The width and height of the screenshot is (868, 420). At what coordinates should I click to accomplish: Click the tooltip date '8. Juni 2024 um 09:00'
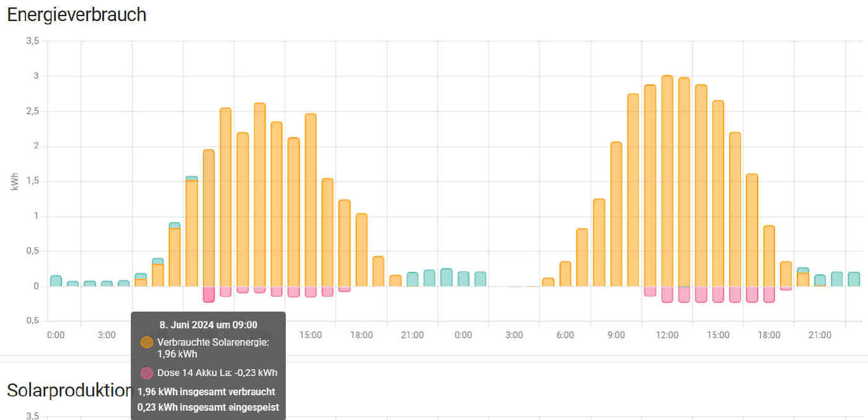coord(208,324)
